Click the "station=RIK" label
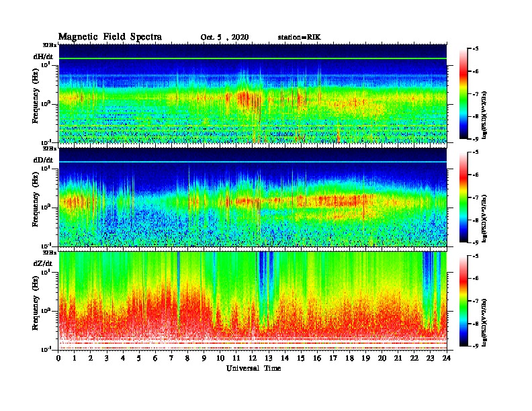Viewport: 532px width, 411px height. [x=299, y=38]
